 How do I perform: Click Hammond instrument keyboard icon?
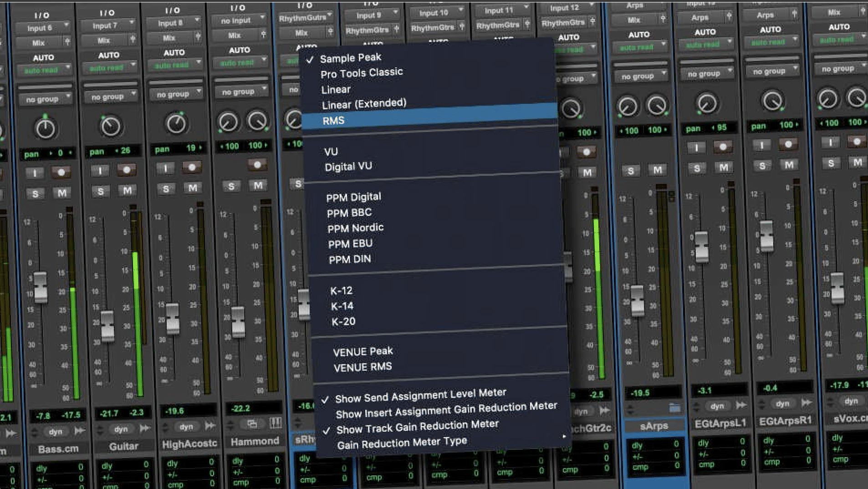(275, 423)
